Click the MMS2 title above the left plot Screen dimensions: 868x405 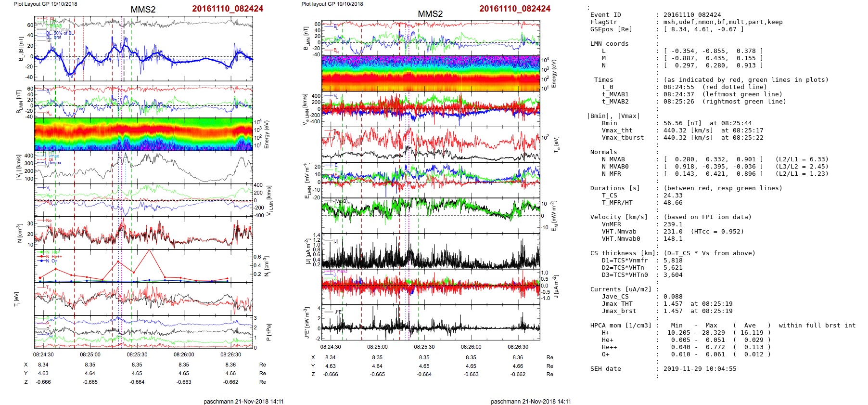[143, 10]
